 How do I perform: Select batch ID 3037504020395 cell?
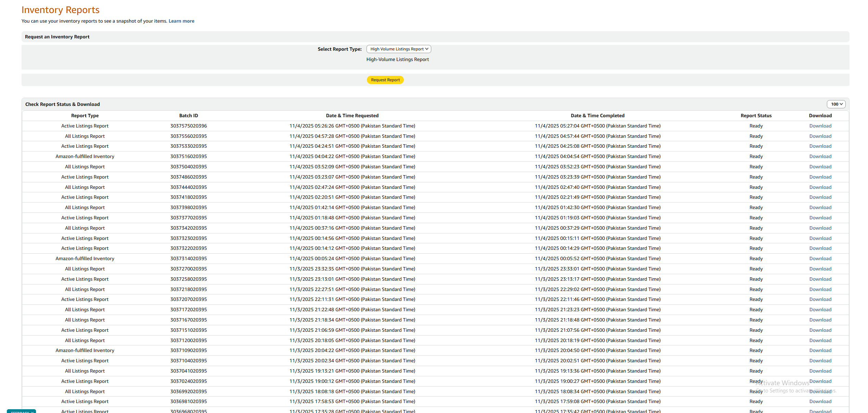coord(189,167)
